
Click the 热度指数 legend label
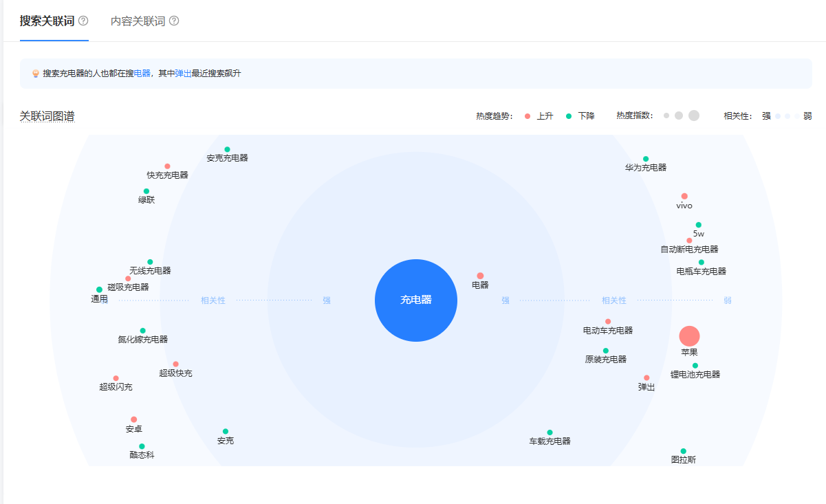click(x=634, y=116)
